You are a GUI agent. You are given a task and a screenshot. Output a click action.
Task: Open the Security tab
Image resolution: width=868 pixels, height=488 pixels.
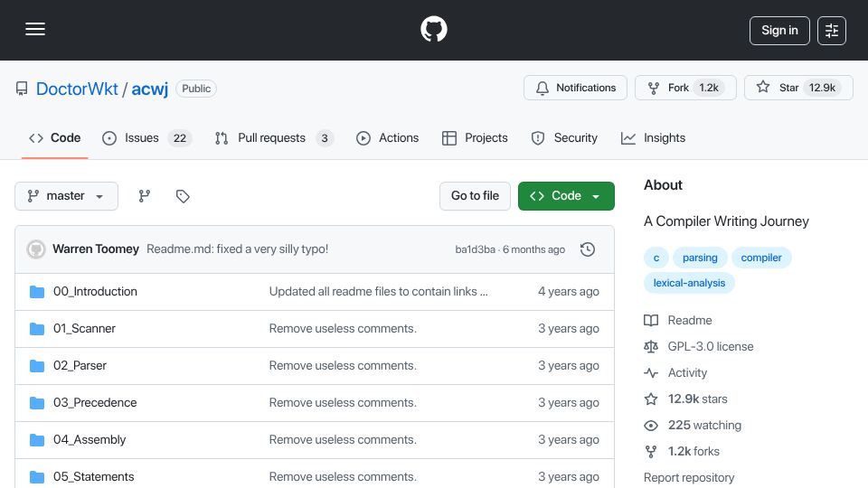564,137
